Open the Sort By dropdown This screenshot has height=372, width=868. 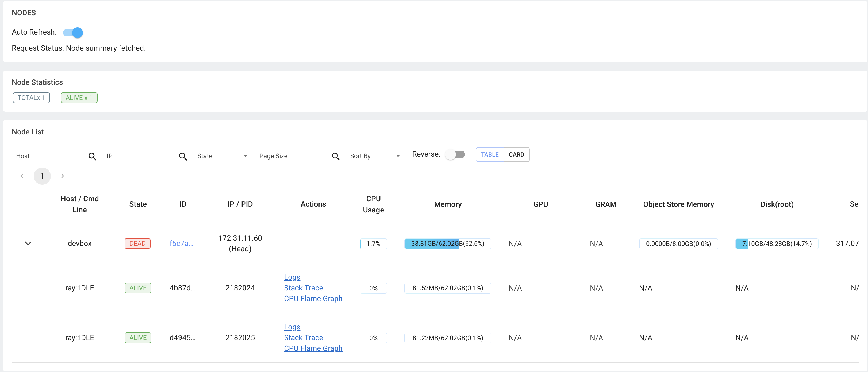tap(376, 156)
